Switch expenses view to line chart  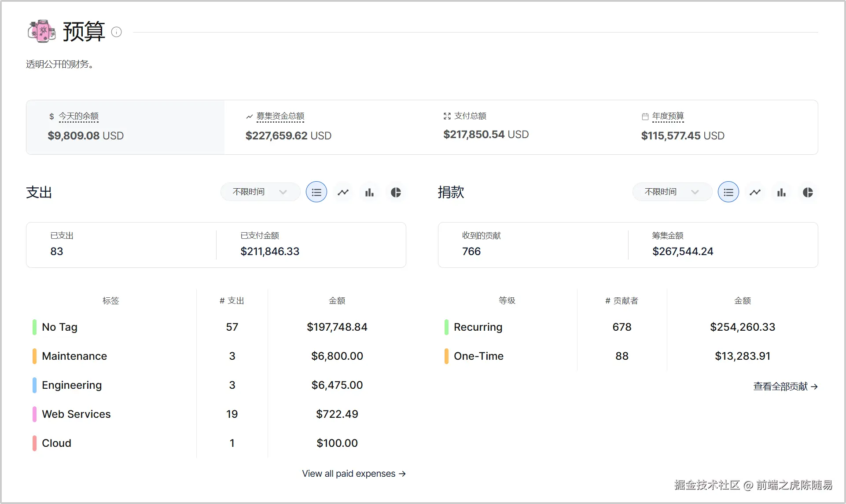coord(343,192)
